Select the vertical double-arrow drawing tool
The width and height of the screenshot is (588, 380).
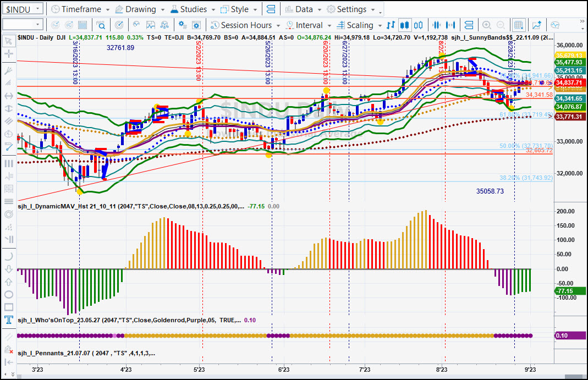point(8,108)
